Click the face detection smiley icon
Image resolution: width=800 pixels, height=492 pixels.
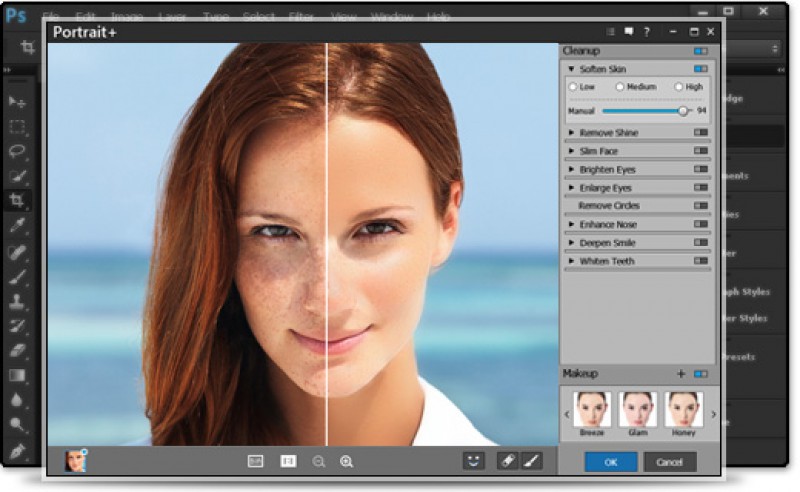pos(472,461)
